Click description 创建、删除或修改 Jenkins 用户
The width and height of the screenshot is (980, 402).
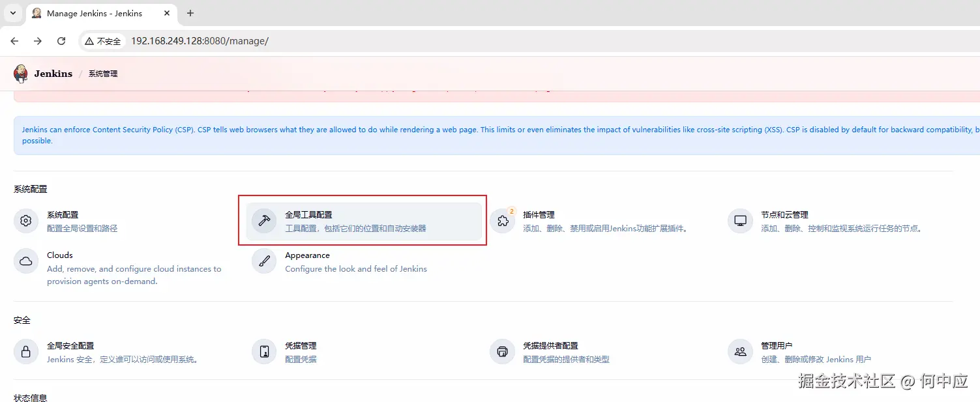tap(816, 359)
